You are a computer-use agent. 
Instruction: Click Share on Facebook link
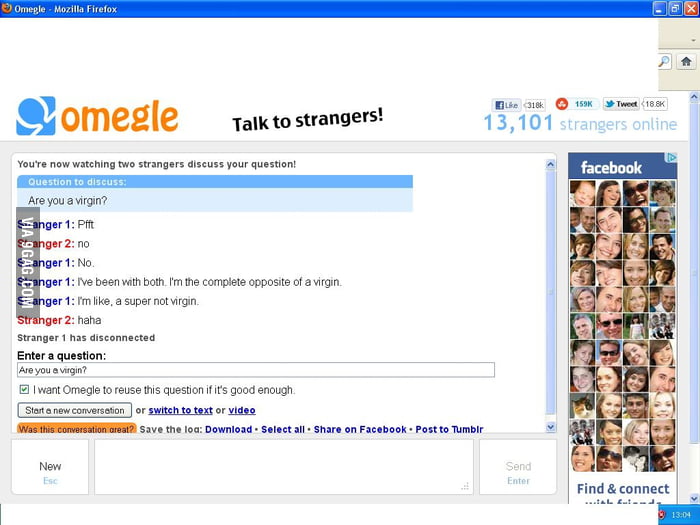point(360,429)
